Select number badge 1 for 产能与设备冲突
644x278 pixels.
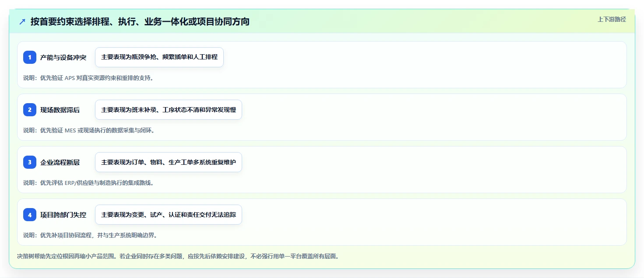(30, 57)
